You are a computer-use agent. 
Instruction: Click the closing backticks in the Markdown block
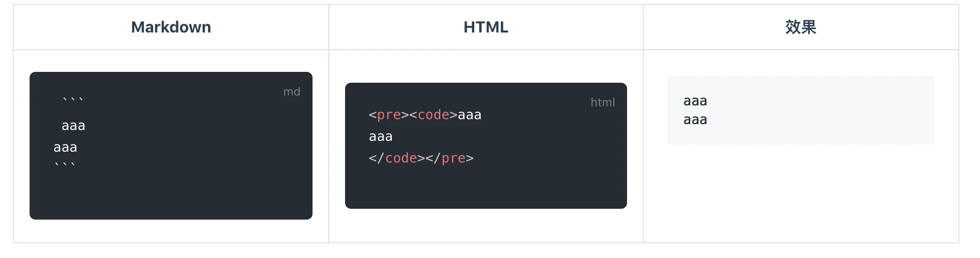point(65,164)
